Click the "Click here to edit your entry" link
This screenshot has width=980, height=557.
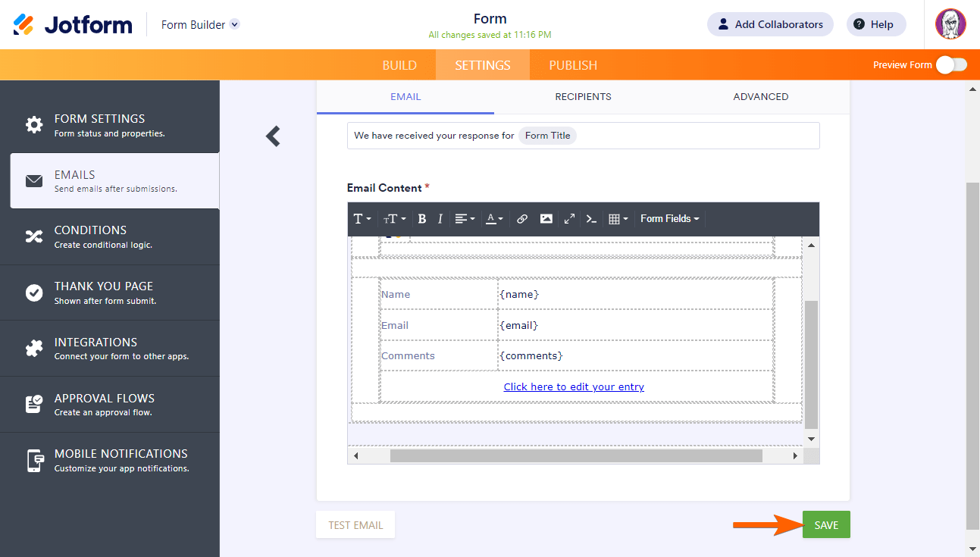coord(574,386)
